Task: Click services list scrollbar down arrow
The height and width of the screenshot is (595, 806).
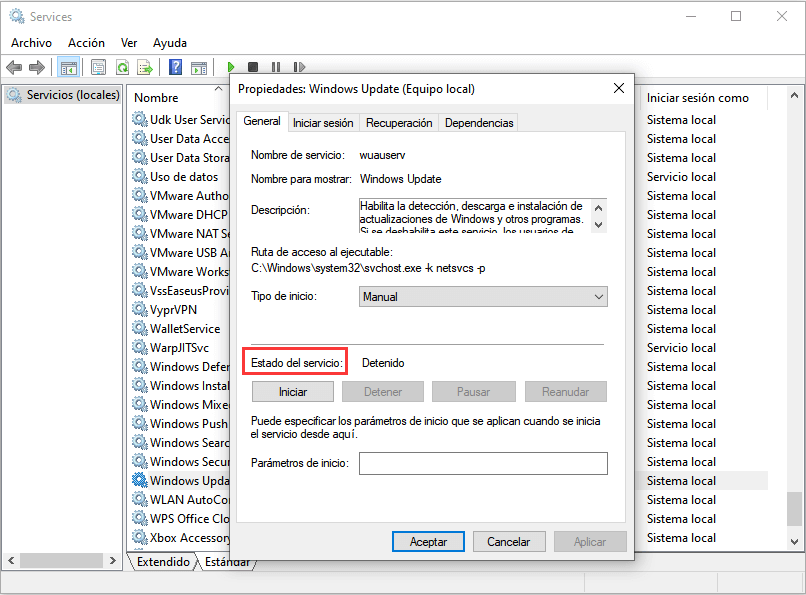Action: point(794,542)
